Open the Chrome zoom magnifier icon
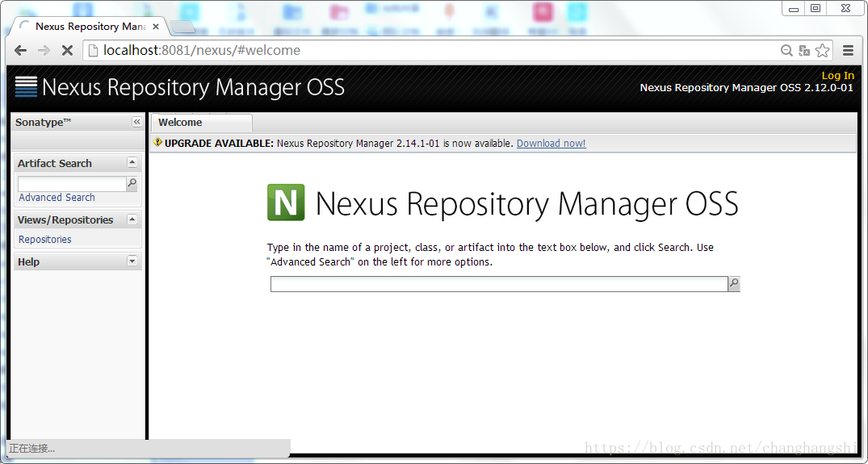The height and width of the screenshot is (464, 868). tap(786, 51)
